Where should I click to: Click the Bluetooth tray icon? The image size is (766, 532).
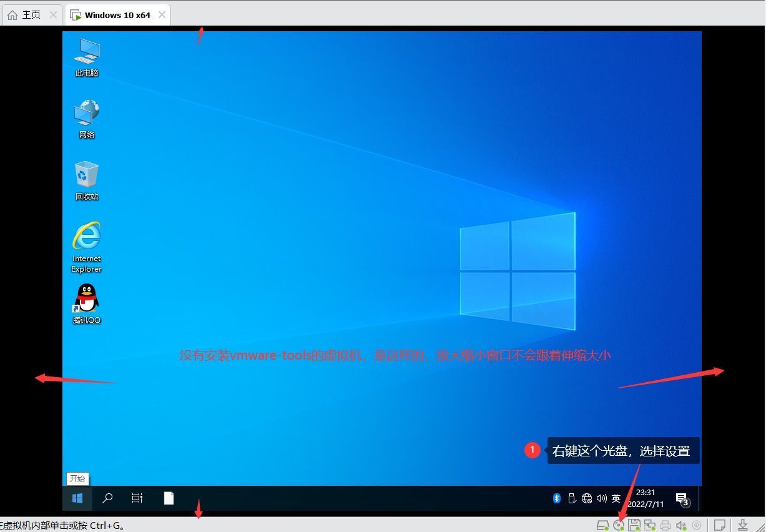coord(557,498)
